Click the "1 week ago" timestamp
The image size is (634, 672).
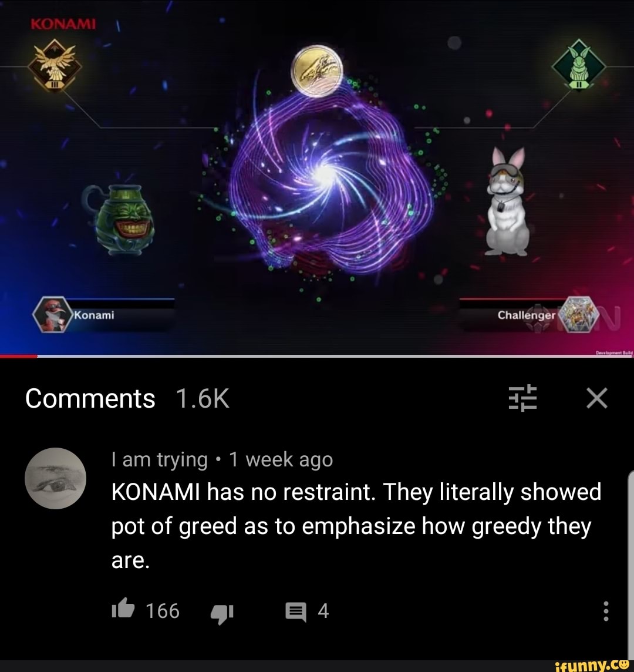281,460
